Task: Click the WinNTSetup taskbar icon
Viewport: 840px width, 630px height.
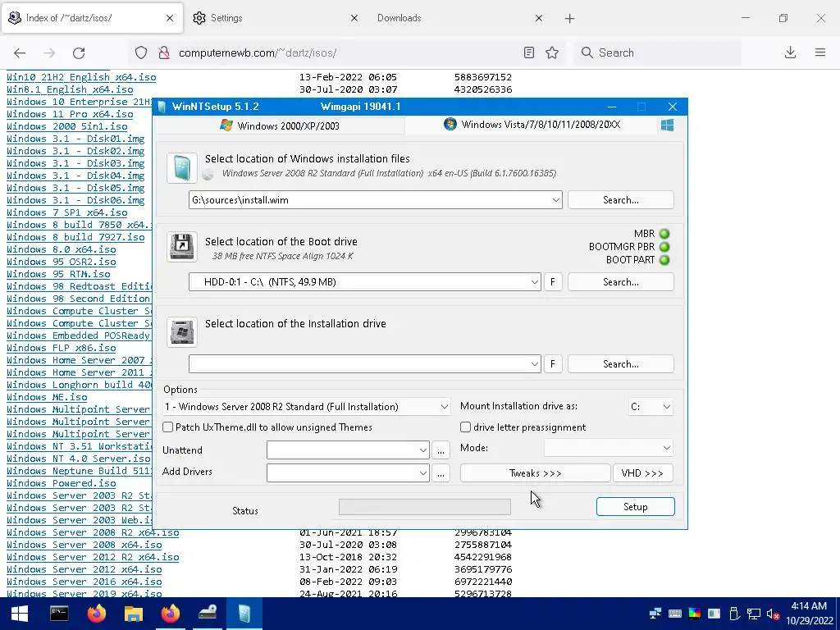Action: [244, 614]
